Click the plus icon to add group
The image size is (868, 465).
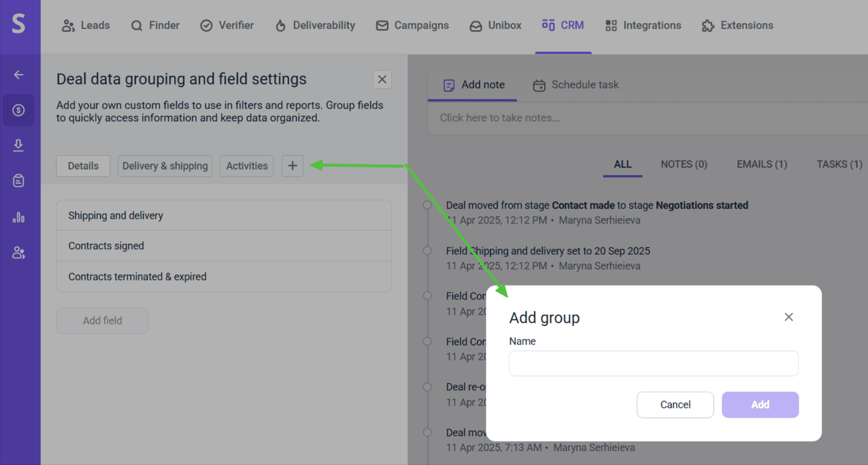[292, 166]
